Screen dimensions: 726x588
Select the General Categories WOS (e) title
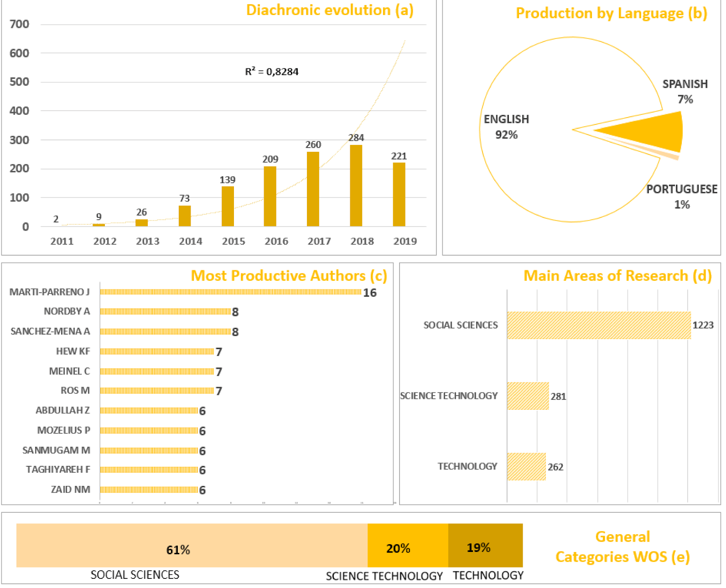click(x=622, y=547)
